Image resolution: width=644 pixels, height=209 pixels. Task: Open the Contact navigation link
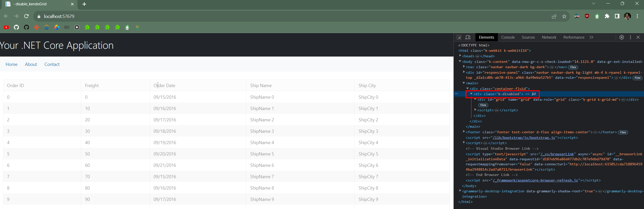coord(52,64)
